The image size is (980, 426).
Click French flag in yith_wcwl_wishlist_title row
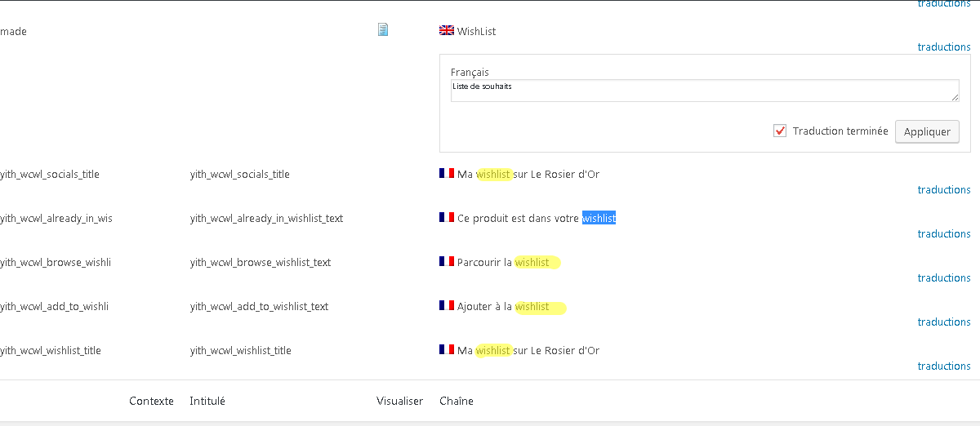point(447,350)
